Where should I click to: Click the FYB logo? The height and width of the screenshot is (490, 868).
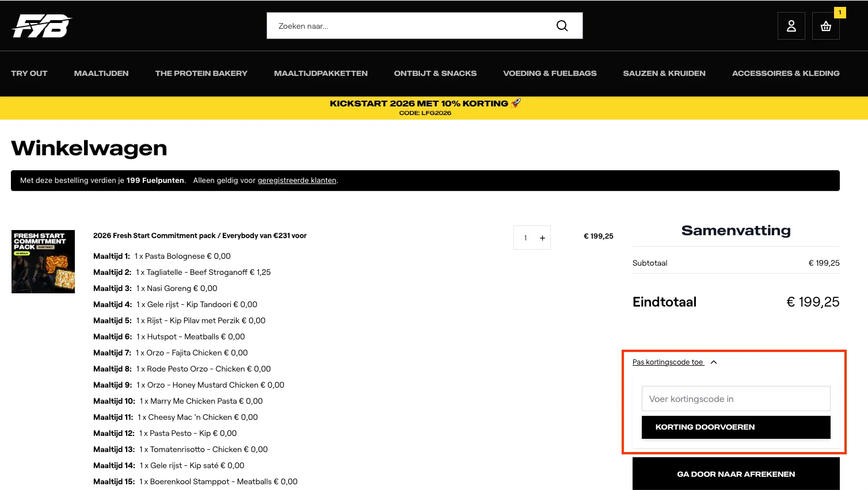pos(42,26)
